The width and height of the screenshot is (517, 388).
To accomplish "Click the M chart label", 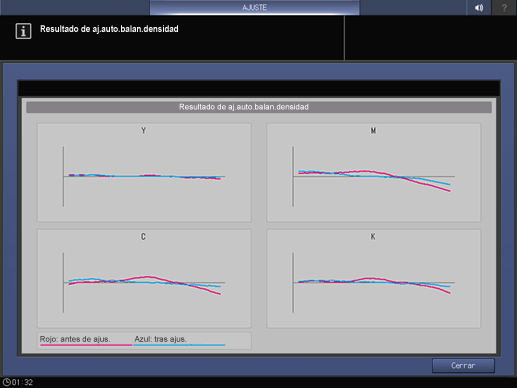I will (x=373, y=131).
